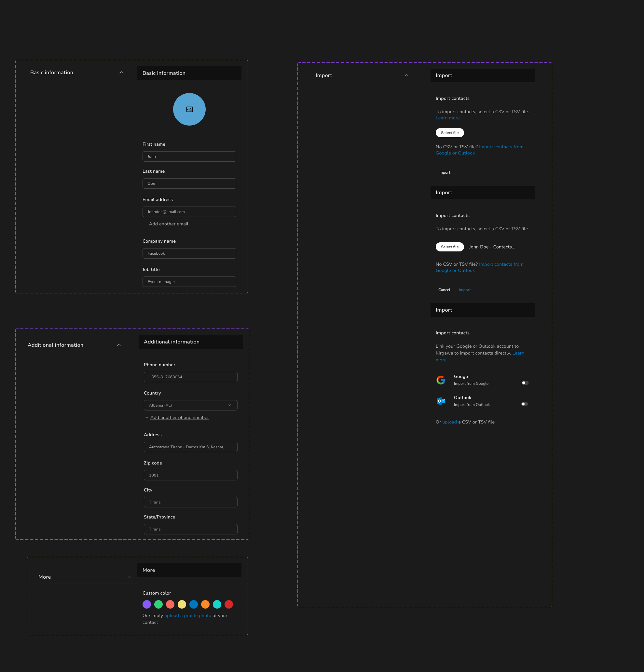Screen dimensions: 644x672
Task: Select the purple custom color
Action: click(x=147, y=604)
